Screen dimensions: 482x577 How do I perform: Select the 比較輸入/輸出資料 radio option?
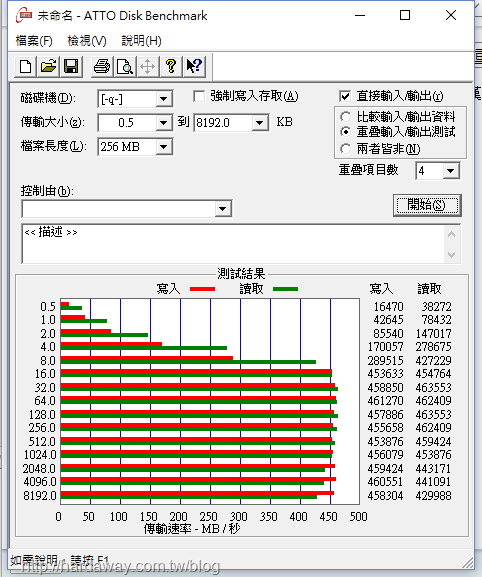[345, 117]
